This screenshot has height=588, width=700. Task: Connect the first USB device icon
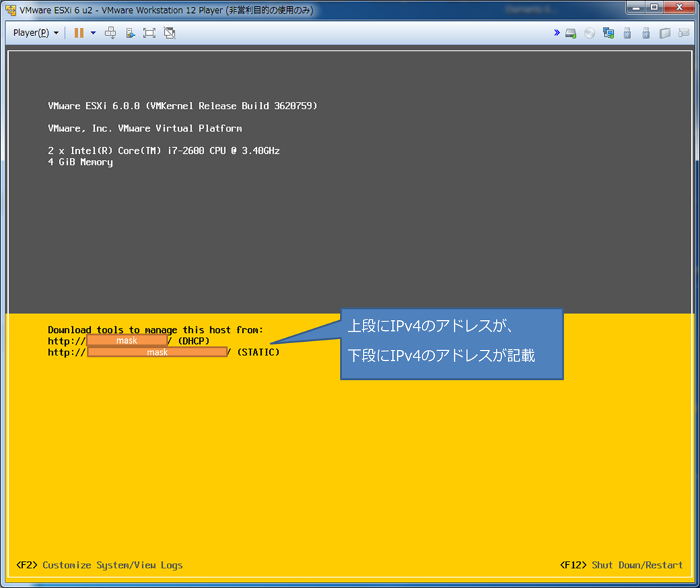tap(627, 33)
